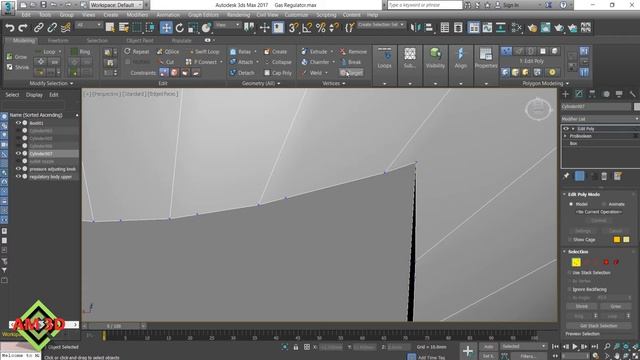Click the Collapse button in Geometry
Image resolution: width=640 pixels, height=360 pixels.
pyautogui.click(x=278, y=62)
